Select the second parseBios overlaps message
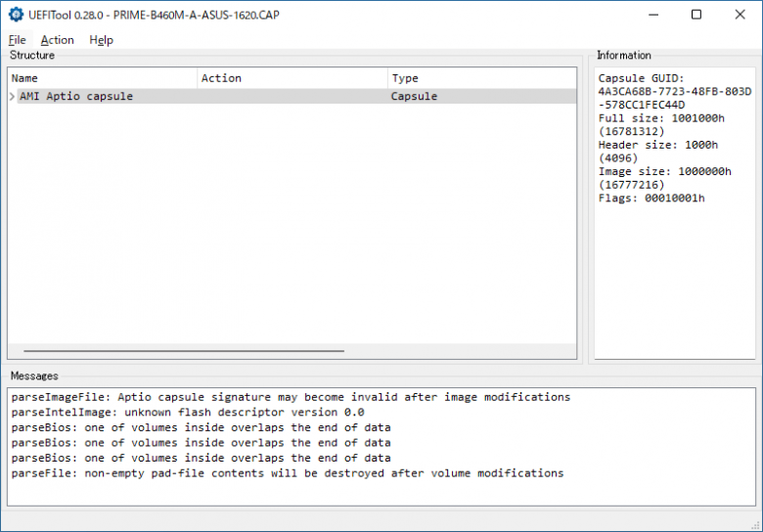This screenshot has width=763, height=532. (201, 443)
